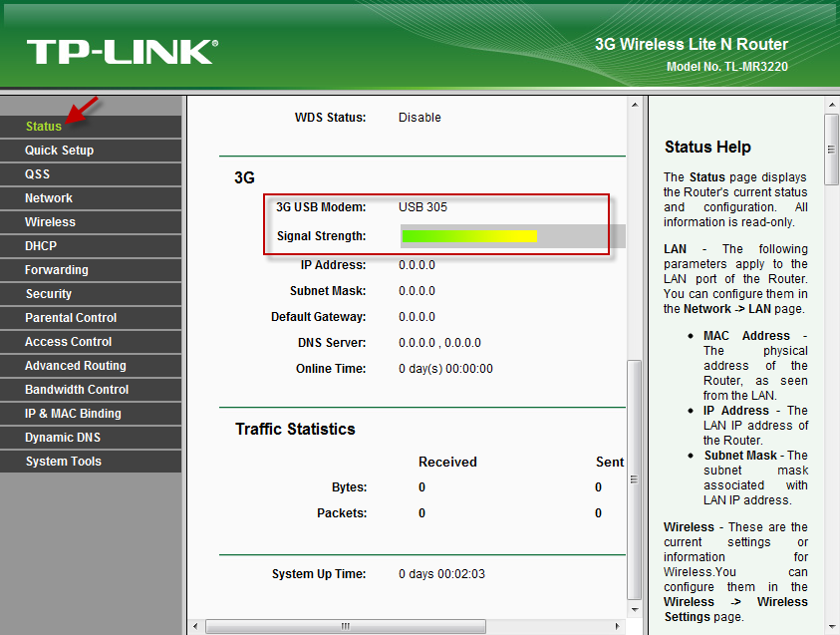This screenshot has height=635, width=840.
Task: Select the QSS menu entry
Action: click(91, 174)
